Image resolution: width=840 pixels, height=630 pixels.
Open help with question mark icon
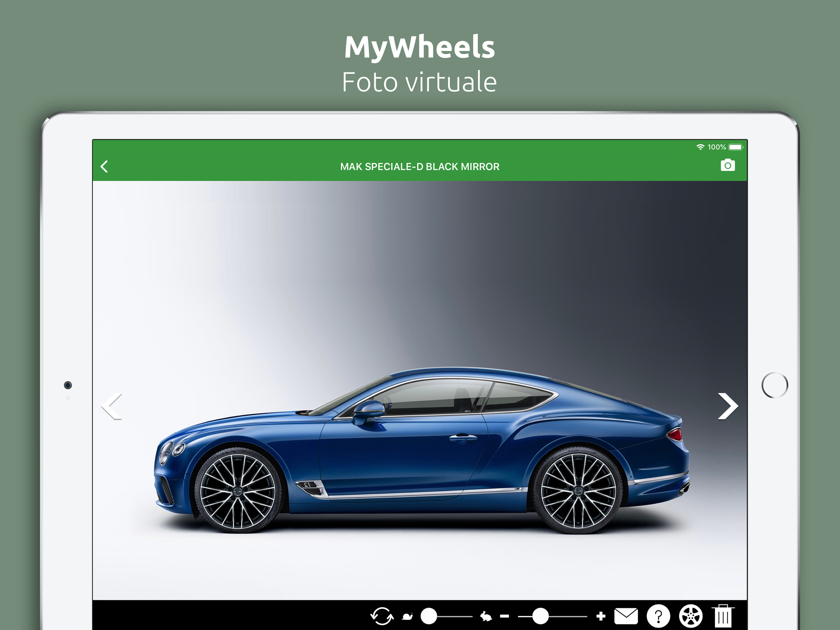point(659,616)
